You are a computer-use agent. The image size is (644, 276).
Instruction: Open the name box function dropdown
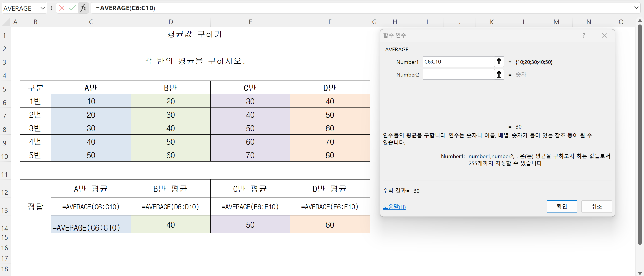click(42, 8)
